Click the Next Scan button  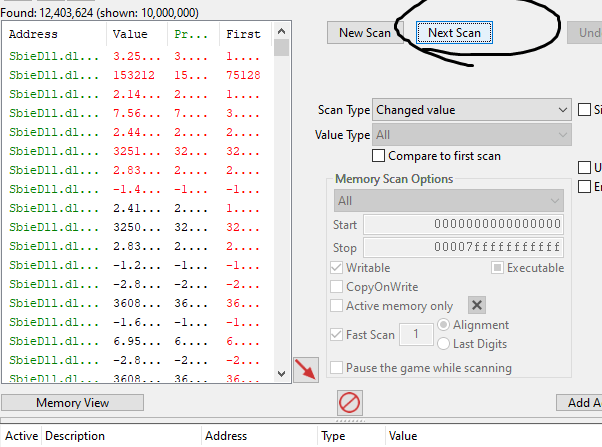point(454,33)
